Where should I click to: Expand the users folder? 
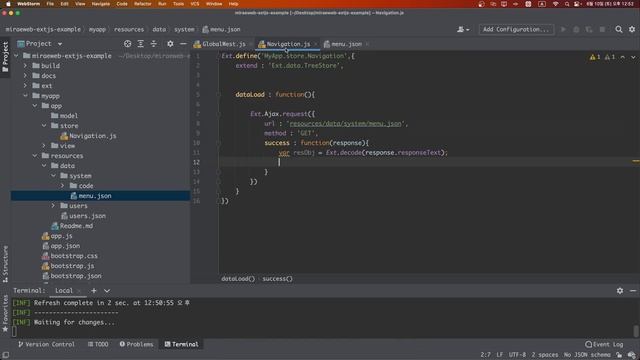coord(53,206)
